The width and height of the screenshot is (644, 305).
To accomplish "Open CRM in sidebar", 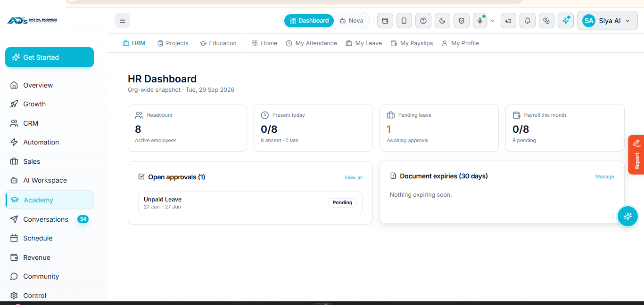I will coord(50,123).
